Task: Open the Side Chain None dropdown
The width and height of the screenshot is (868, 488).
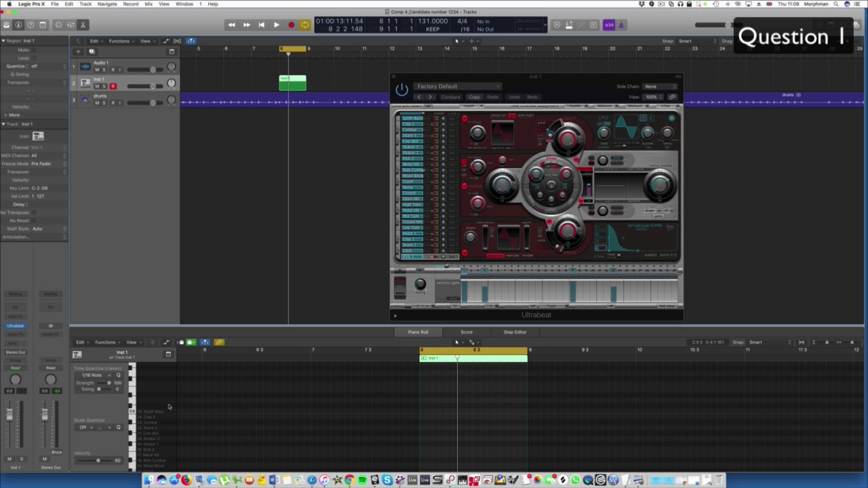Action: (x=660, y=87)
